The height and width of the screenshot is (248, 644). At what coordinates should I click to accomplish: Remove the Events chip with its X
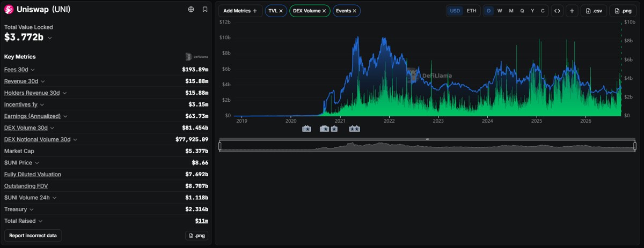[354, 11]
